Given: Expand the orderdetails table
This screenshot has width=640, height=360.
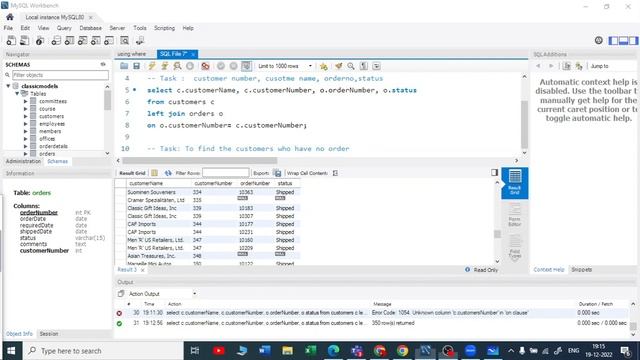Looking at the screenshot, I should coord(26,146).
